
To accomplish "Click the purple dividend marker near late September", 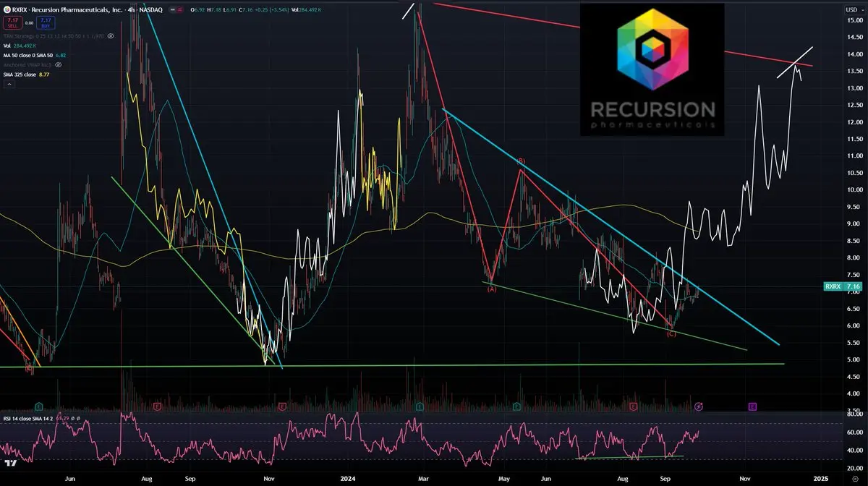I will 699,407.
